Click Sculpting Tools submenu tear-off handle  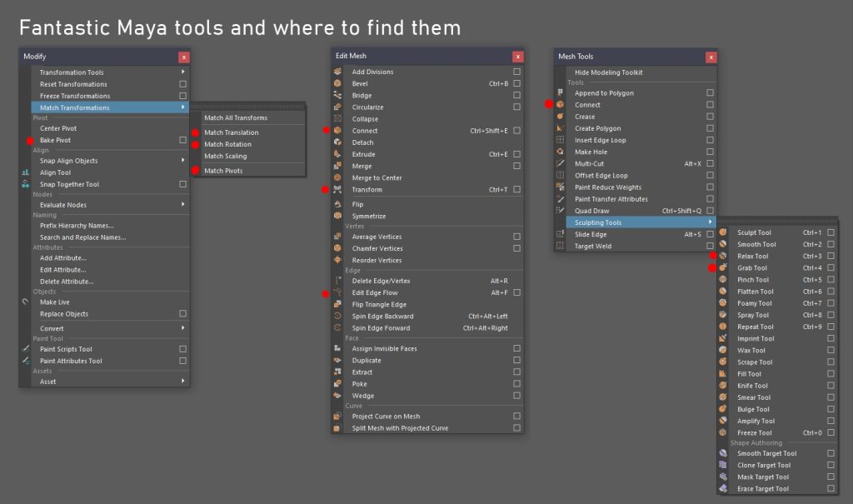(777, 221)
